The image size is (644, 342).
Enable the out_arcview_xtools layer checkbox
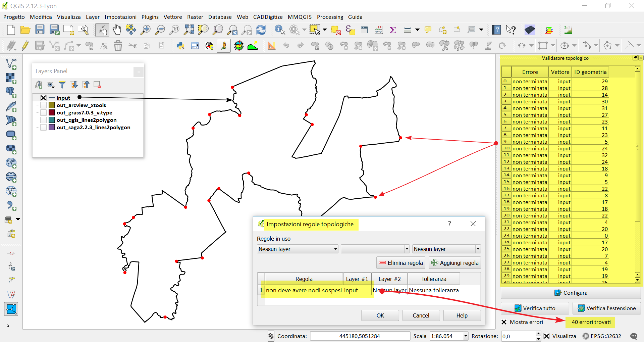(x=43, y=105)
